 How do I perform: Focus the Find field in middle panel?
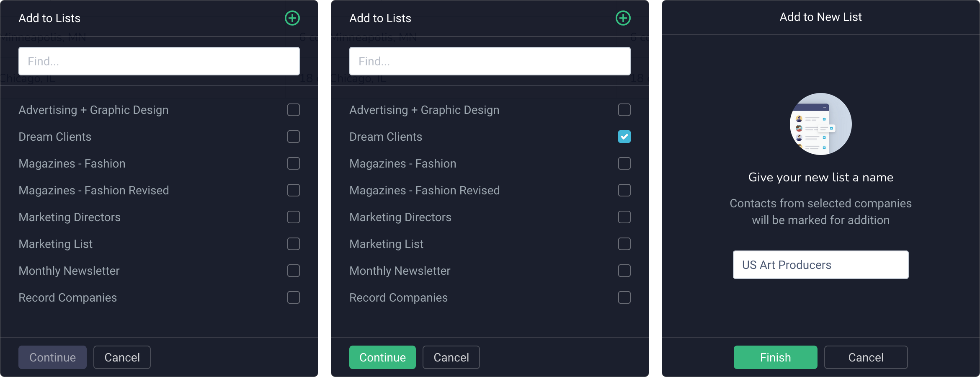click(490, 61)
